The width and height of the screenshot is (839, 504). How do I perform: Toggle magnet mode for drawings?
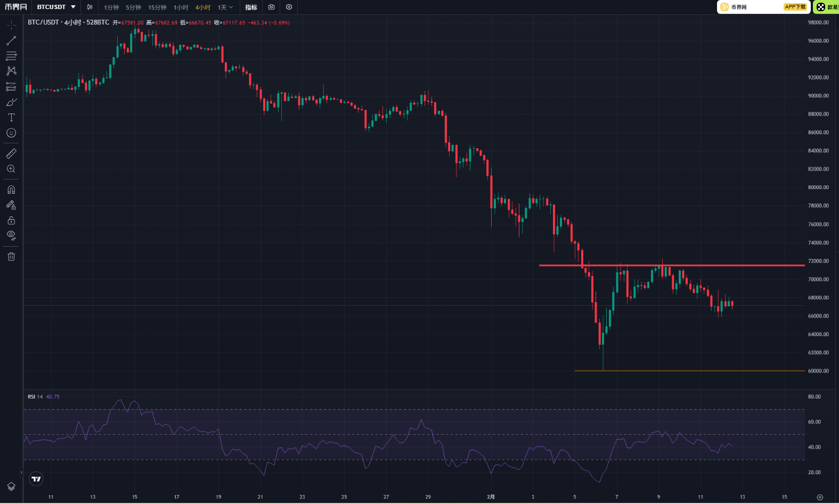click(x=11, y=190)
